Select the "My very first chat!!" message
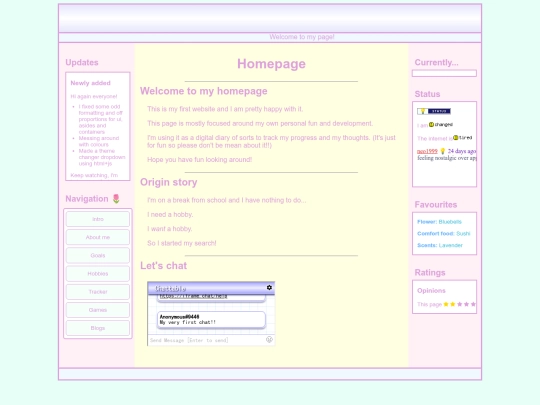This screenshot has height=405, width=540. tap(188, 322)
